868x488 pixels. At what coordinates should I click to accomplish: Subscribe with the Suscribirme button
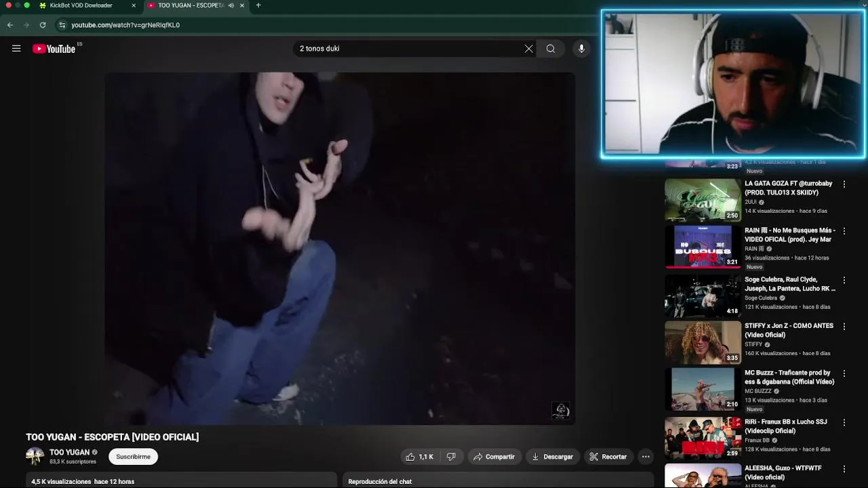[x=133, y=457]
